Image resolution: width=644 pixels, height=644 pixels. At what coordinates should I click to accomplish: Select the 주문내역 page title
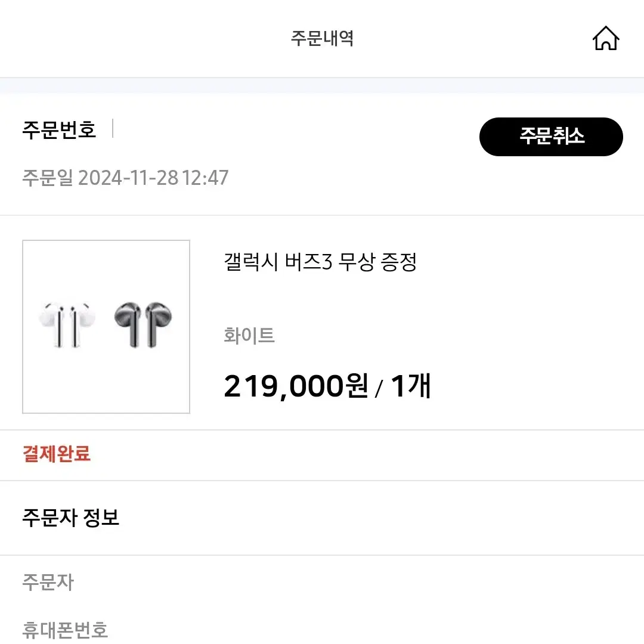pyautogui.click(x=322, y=38)
